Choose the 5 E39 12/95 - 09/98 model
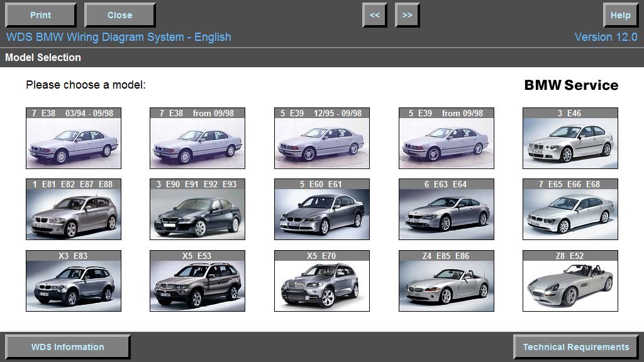This screenshot has height=362, width=644. tap(322, 138)
